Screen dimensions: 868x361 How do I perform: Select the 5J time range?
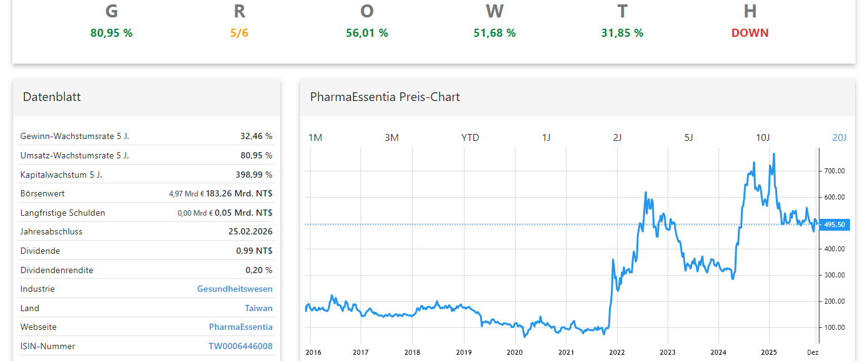pos(688,137)
